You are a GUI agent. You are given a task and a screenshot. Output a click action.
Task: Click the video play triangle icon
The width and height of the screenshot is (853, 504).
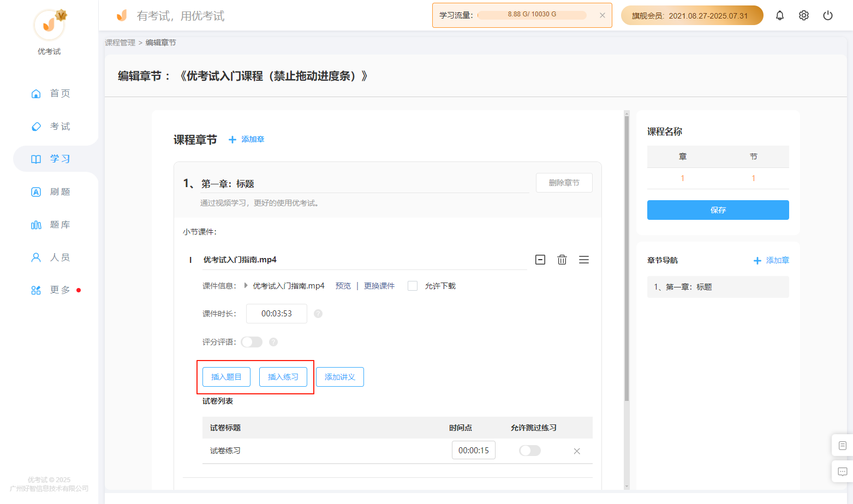click(x=246, y=285)
